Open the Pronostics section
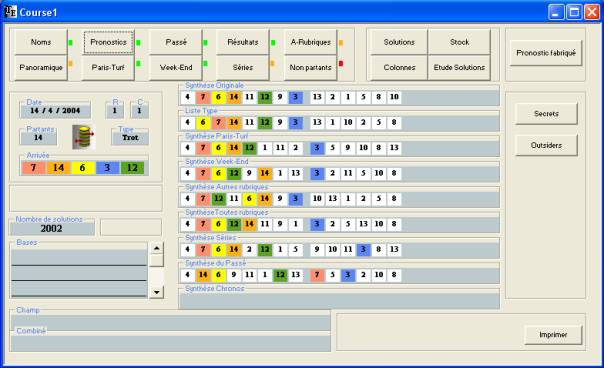Screen dimensions: 604x368 (109, 42)
